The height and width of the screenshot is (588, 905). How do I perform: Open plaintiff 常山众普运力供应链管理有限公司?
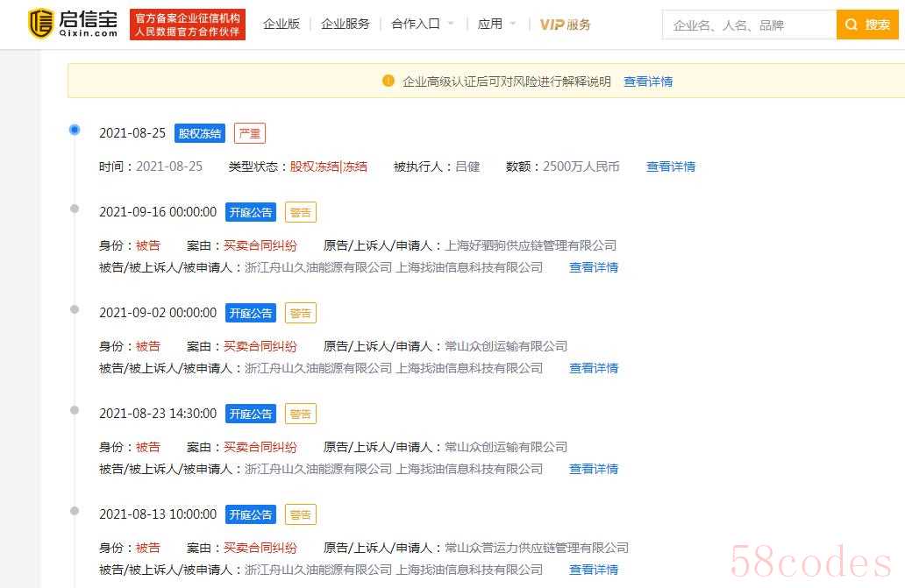(x=537, y=548)
